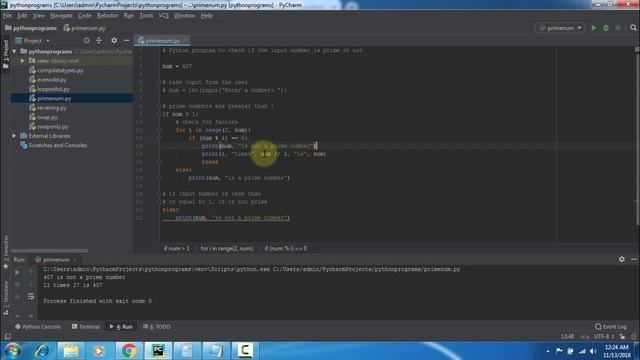Click pythonprograms breadcrumb in navigation bar
The width and height of the screenshot is (640, 360).
coord(31,28)
